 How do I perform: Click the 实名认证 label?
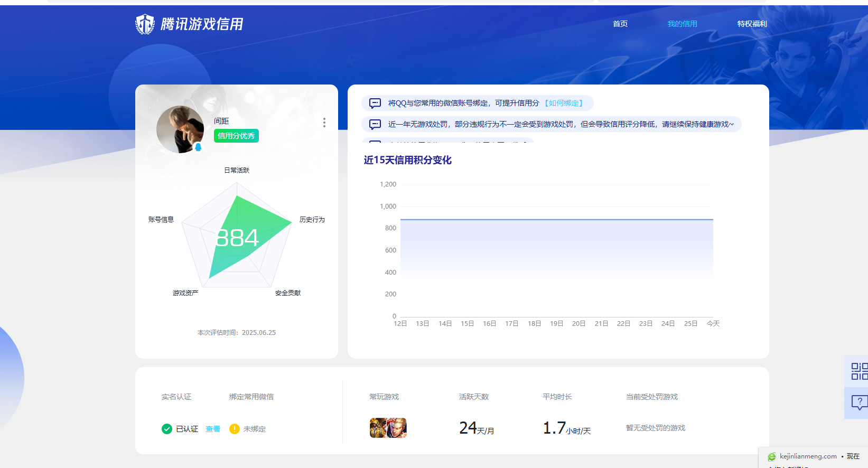(x=176, y=397)
